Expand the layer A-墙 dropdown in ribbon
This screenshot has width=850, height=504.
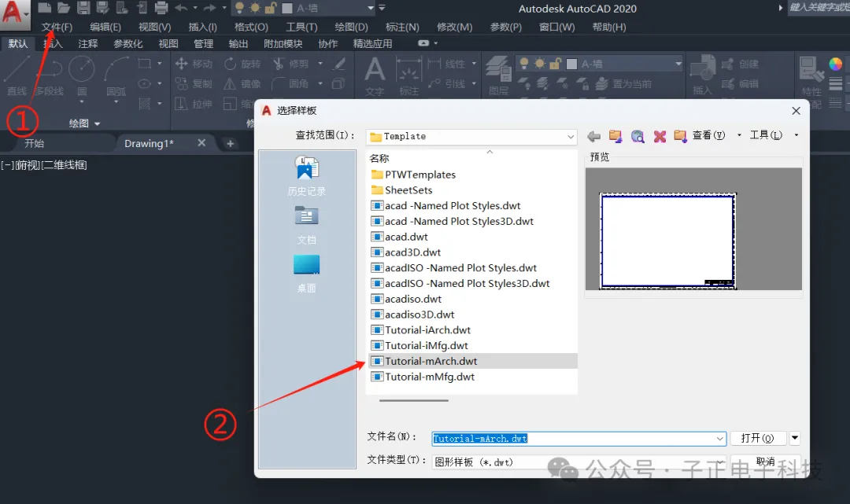[678, 64]
